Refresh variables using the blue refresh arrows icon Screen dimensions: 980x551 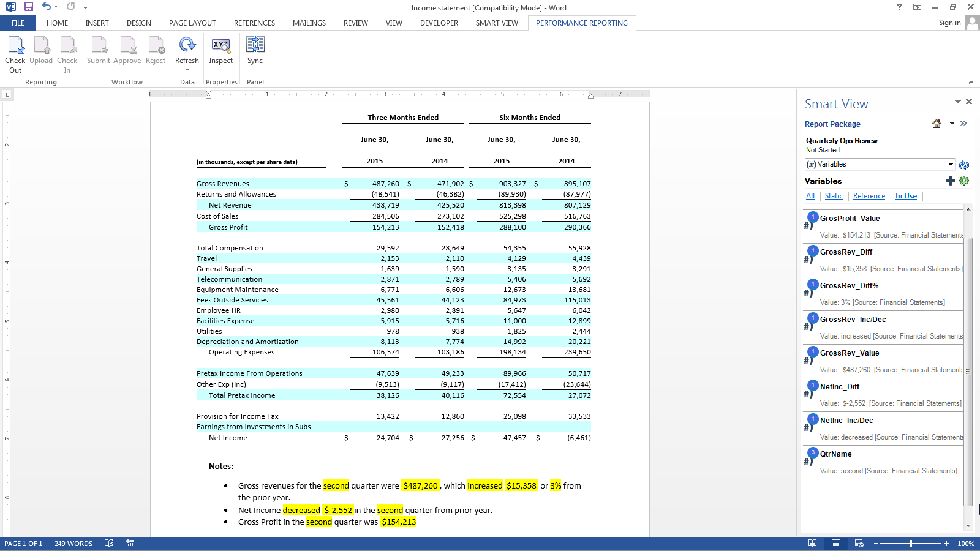[x=964, y=165]
